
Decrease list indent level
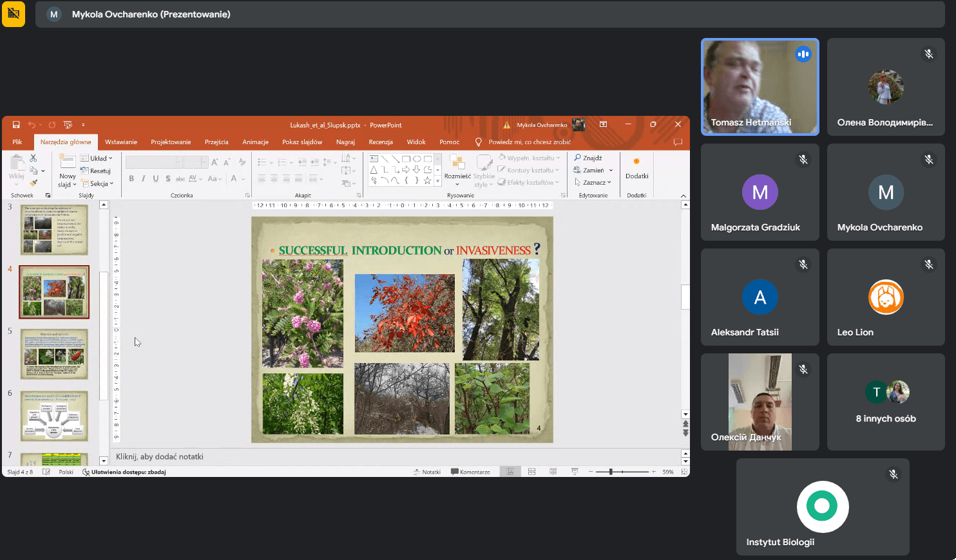coord(302,162)
